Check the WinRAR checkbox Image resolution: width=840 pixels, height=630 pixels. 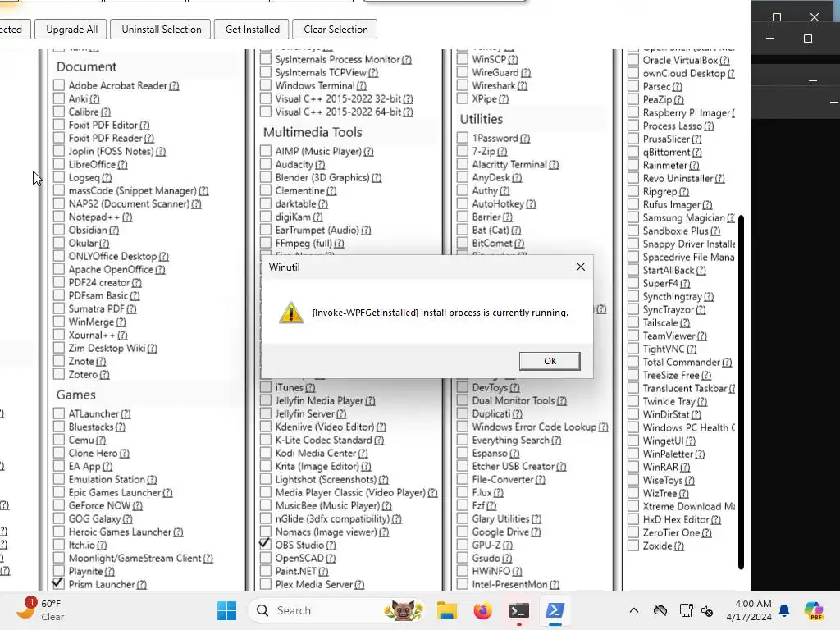[x=633, y=467]
